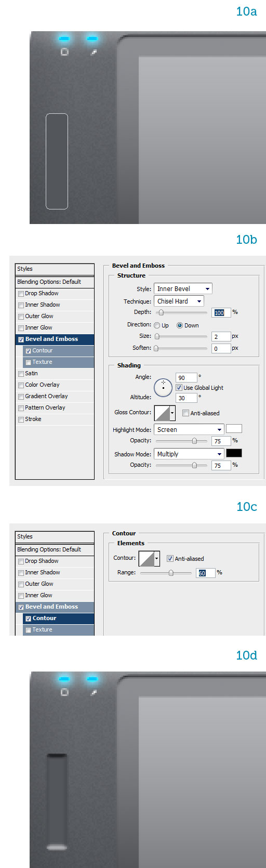The height and width of the screenshot is (868, 266).
Task: Click the Angle dial circle
Action: (x=163, y=387)
